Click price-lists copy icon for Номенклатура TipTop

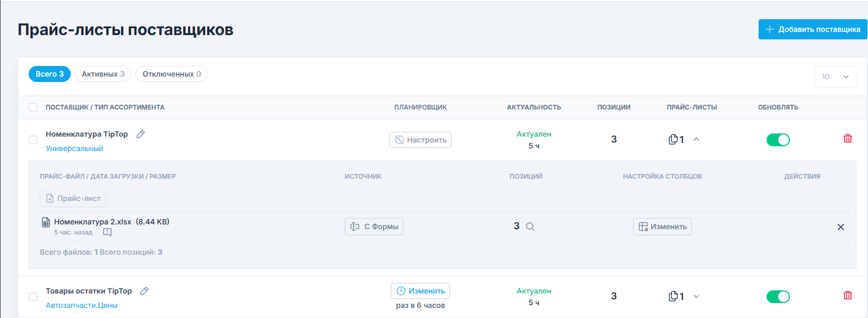click(673, 139)
